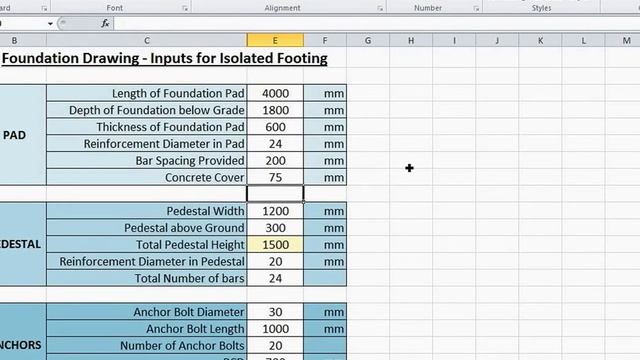The width and height of the screenshot is (640, 360).
Task: Click the 'Thickness of Foundation Pad' label
Action: pos(171,127)
